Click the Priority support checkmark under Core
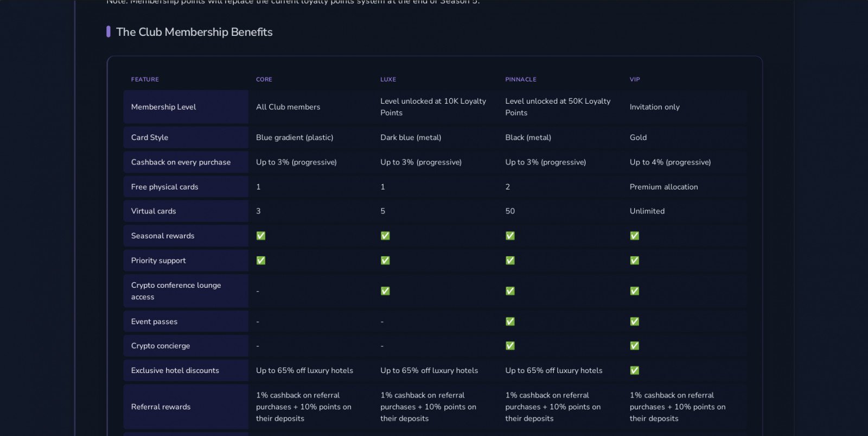Image resolution: width=868 pixels, height=436 pixels. coord(261,261)
